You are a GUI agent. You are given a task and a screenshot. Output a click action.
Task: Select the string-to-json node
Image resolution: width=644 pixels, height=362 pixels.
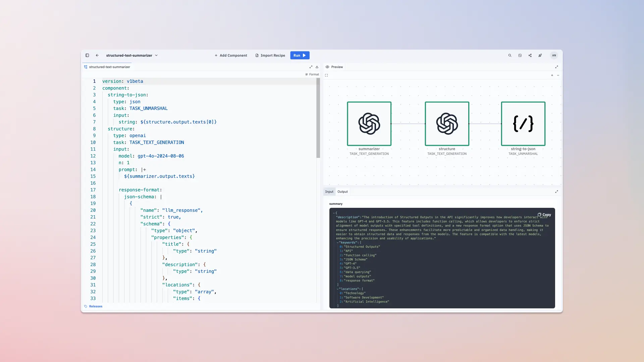[523, 124]
